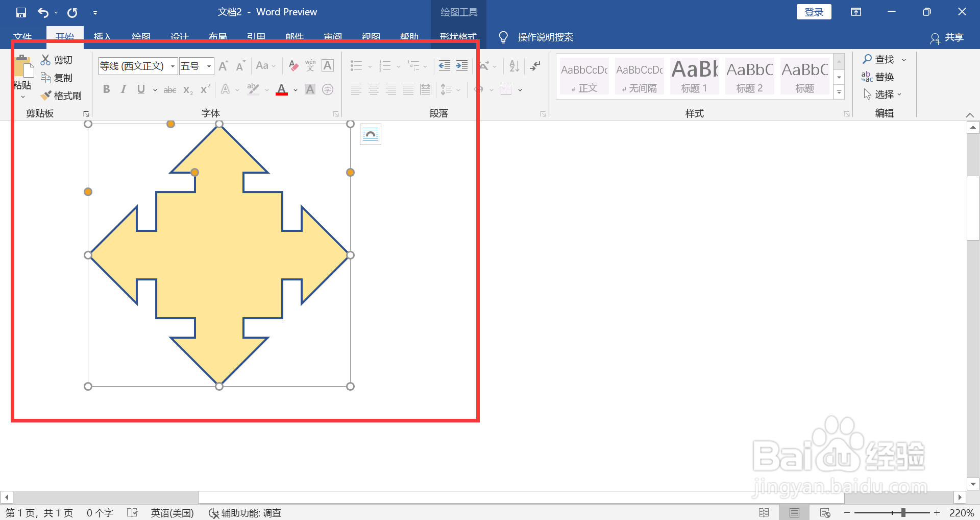Screen dimensions: 980x520
Task: Open line spacing dropdown
Action: point(451,89)
